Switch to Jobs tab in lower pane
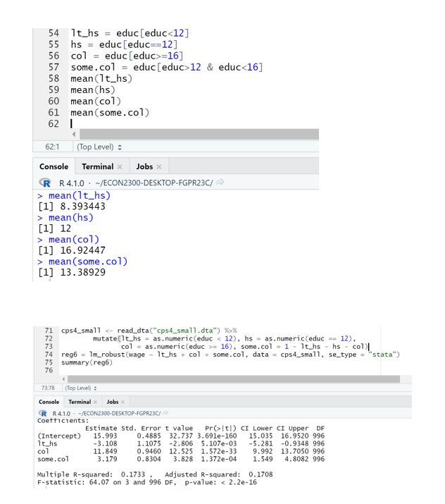Image resolution: width=445 pixels, height=504 pixels. pos(113,402)
